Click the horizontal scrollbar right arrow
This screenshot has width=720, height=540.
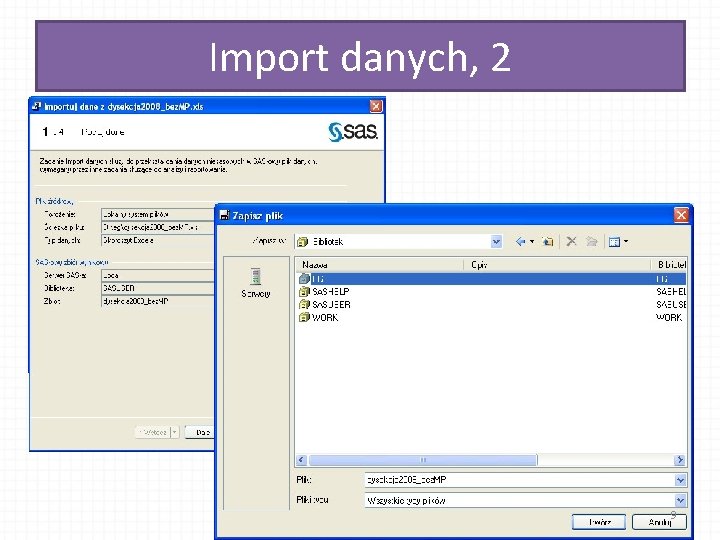680,460
